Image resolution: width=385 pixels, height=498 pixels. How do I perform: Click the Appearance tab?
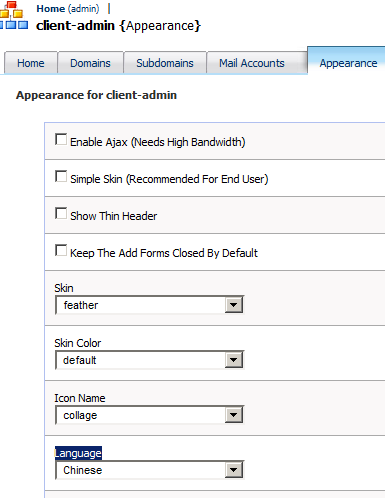click(x=348, y=63)
